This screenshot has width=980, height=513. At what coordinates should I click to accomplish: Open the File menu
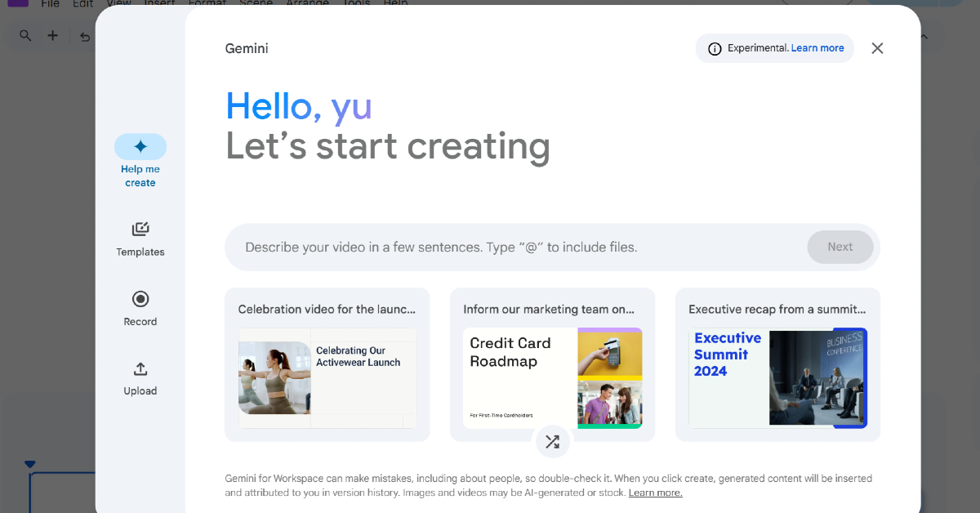(50, 4)
